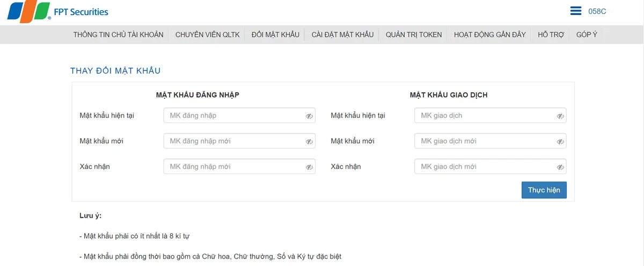
Task: Open Thông tin chủ tài khoản menu
Action: pos(118,34)
